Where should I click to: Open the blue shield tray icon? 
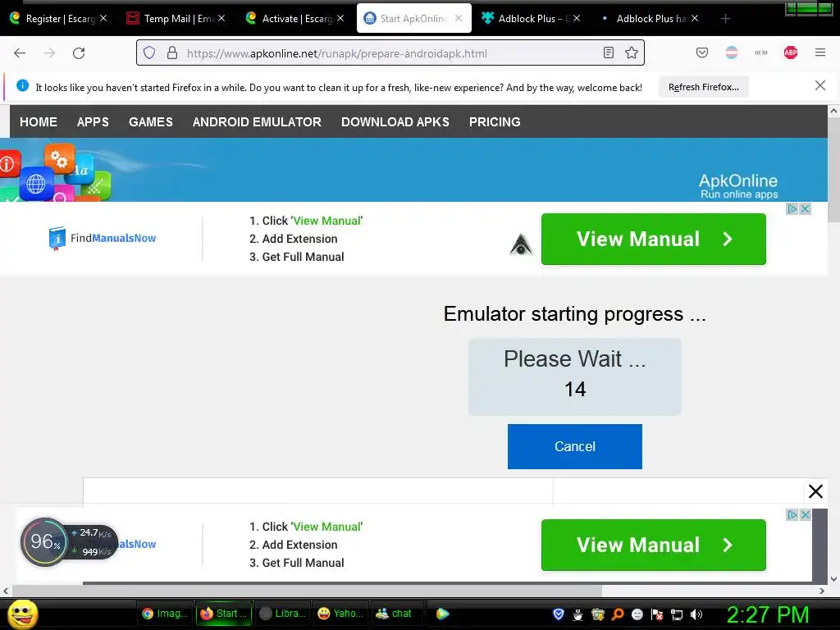[x=558, y=614]
